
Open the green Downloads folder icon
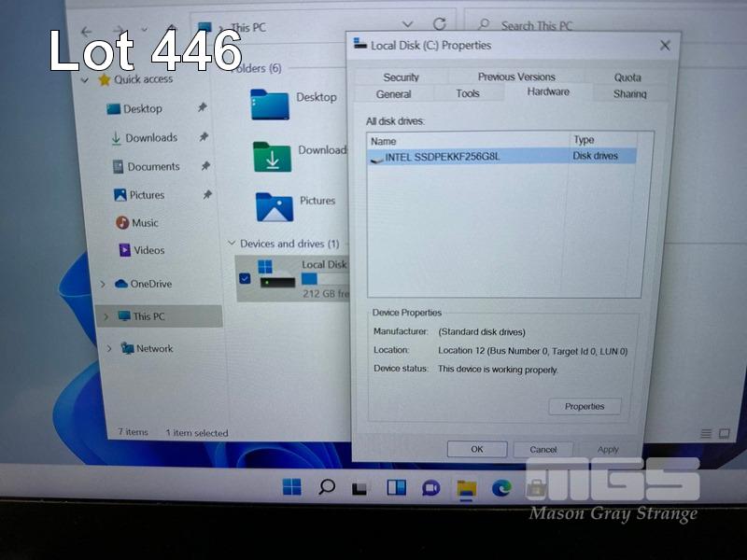click(272, 156)
